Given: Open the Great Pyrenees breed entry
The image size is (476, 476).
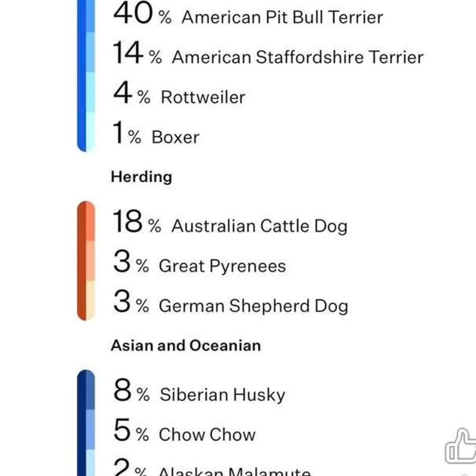Looking at the screenshot, I should click(222, 266).
